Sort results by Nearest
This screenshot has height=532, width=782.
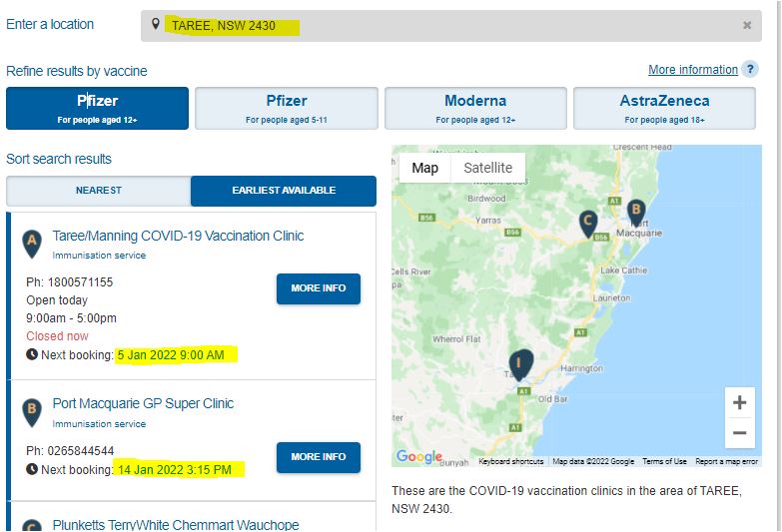tap(99, 191)
